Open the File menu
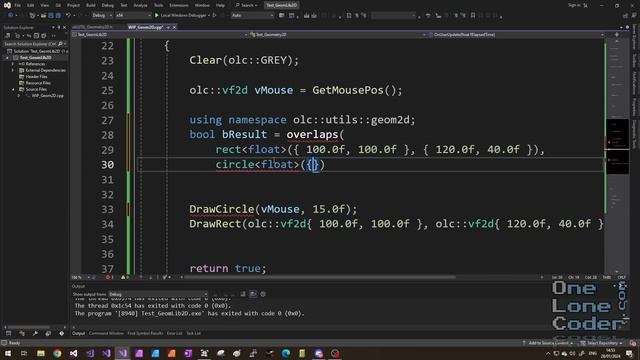The height and width of the screenshot is (360, 640). pyautogui.click(x=18, y=5)
